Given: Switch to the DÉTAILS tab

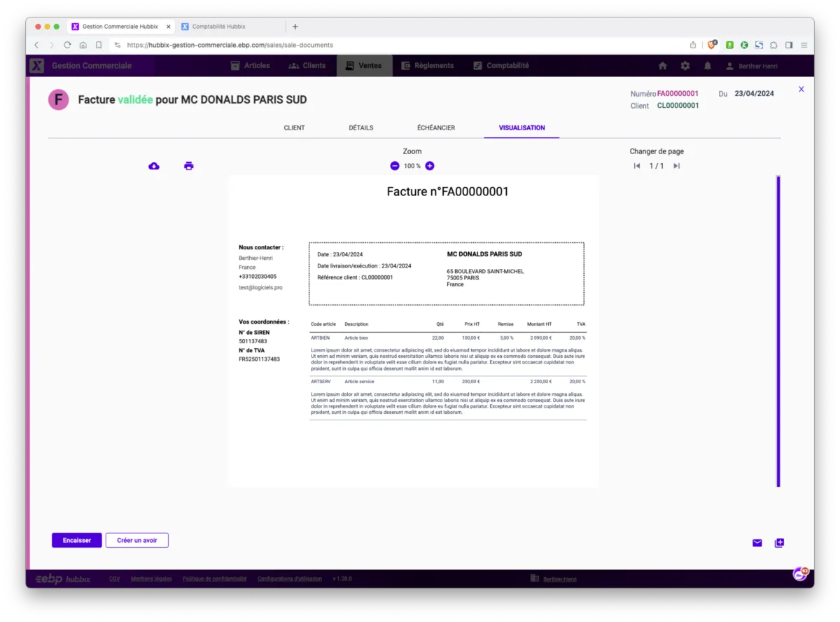Looking at the screenshot, I should click(361, 128).
